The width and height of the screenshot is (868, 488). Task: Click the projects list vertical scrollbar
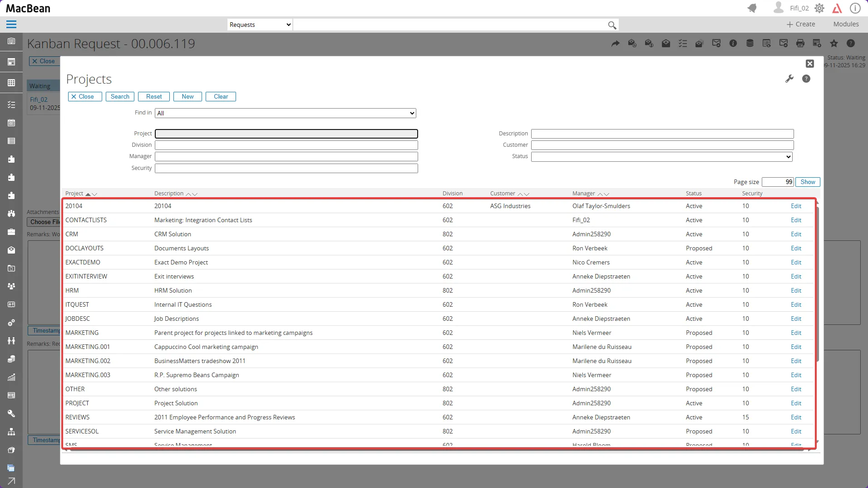tap(818, 282)
